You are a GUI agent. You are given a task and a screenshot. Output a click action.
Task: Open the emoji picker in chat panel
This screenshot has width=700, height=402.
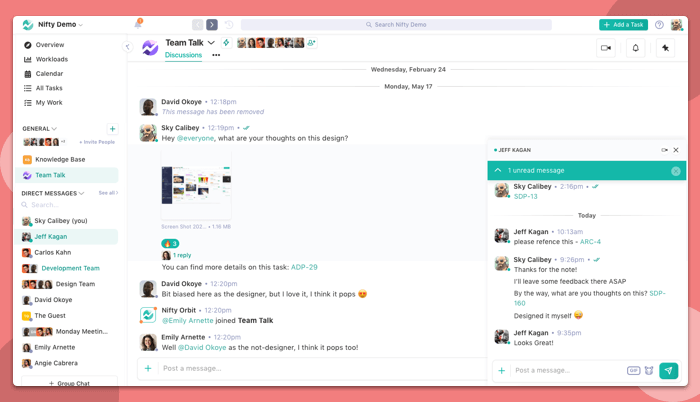pyautogui.click(x=649, y=370)
